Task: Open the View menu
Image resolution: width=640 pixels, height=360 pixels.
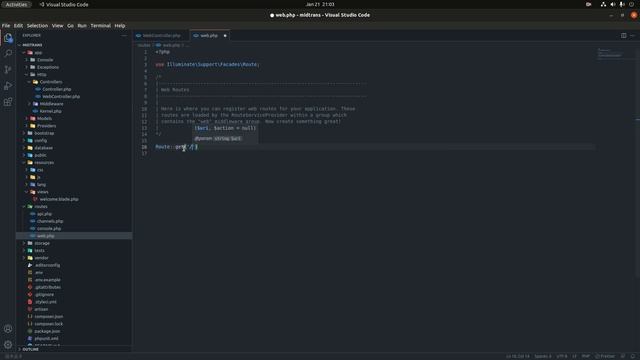Action: [x=58, y=26]
